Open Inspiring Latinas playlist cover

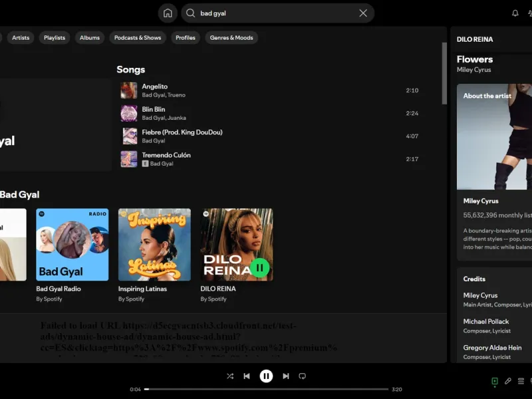[x=154, y=245]
